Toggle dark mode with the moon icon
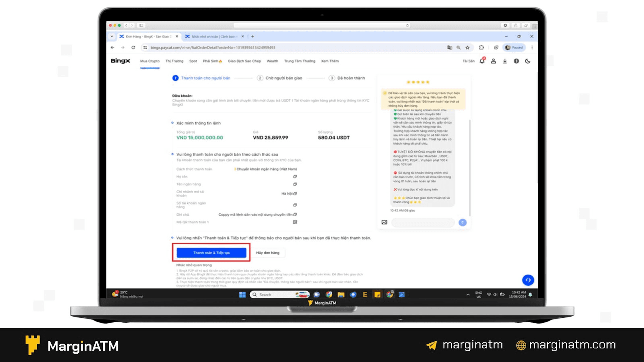 (x=528, y=61)
